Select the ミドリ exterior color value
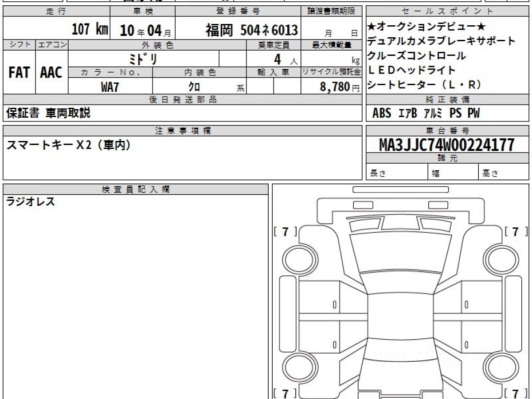 (144, 59)
